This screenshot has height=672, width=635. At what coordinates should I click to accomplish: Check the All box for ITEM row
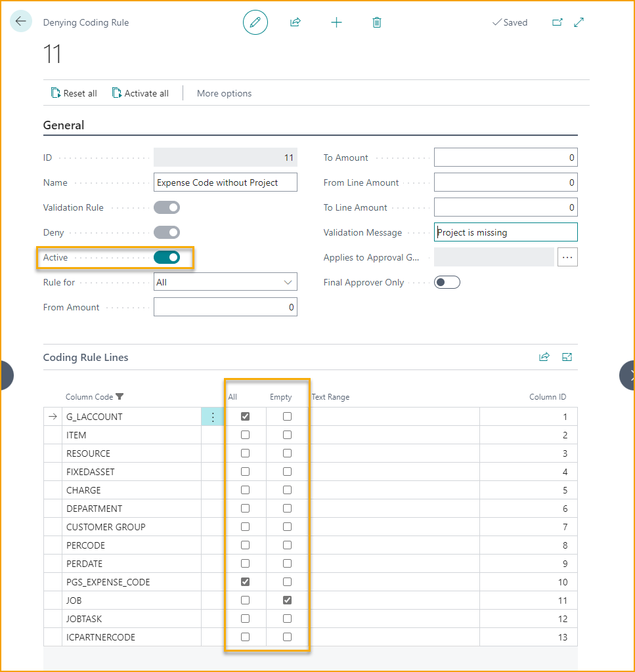[245, 435]
